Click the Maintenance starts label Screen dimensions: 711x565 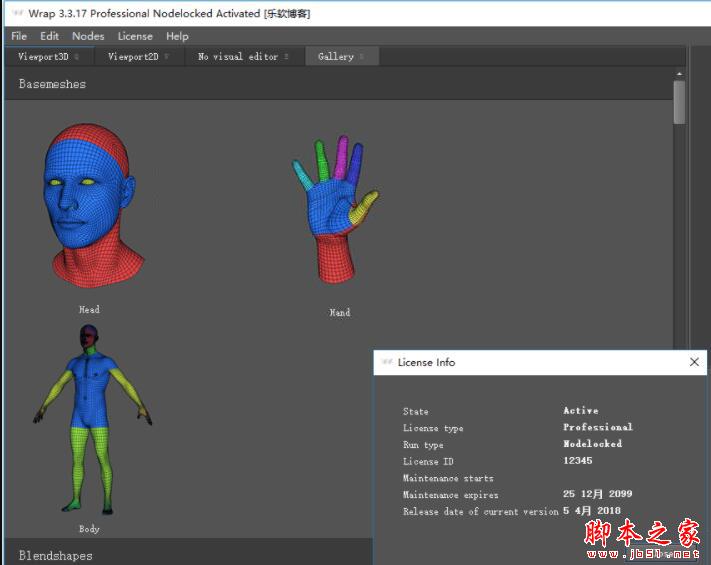(x=448, y=478)
